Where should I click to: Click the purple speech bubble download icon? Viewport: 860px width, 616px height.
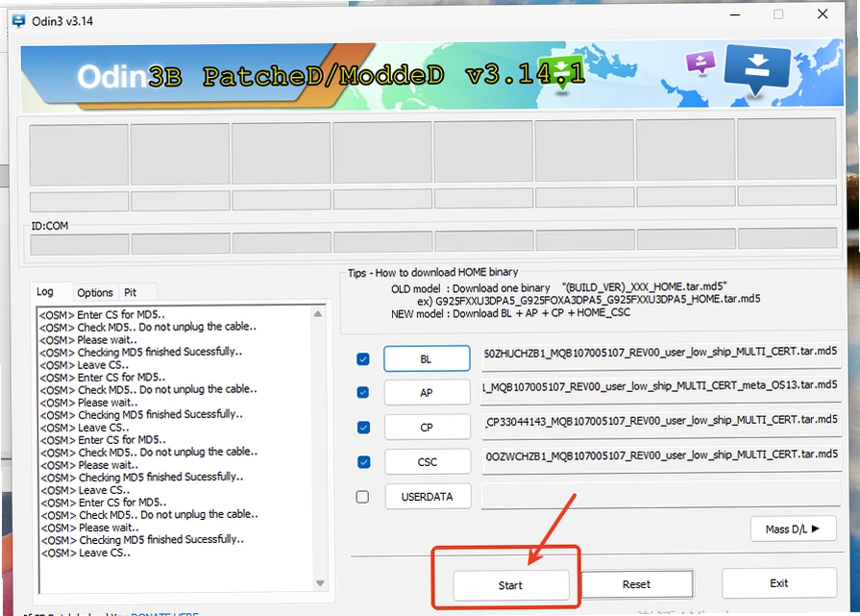pos(700,62)
